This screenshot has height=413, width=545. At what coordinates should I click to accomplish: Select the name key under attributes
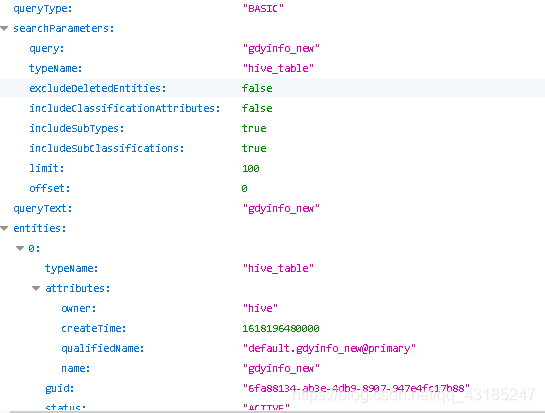coord(75,369)
